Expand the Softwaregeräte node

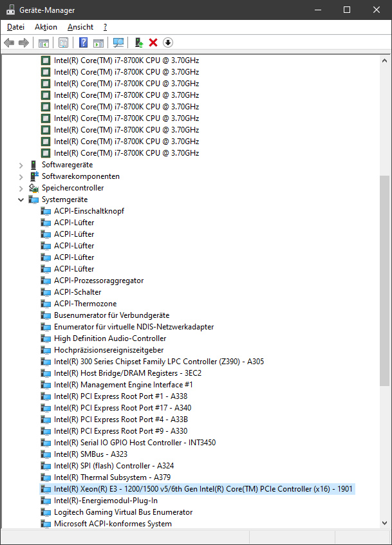click(x=21, y=165)
